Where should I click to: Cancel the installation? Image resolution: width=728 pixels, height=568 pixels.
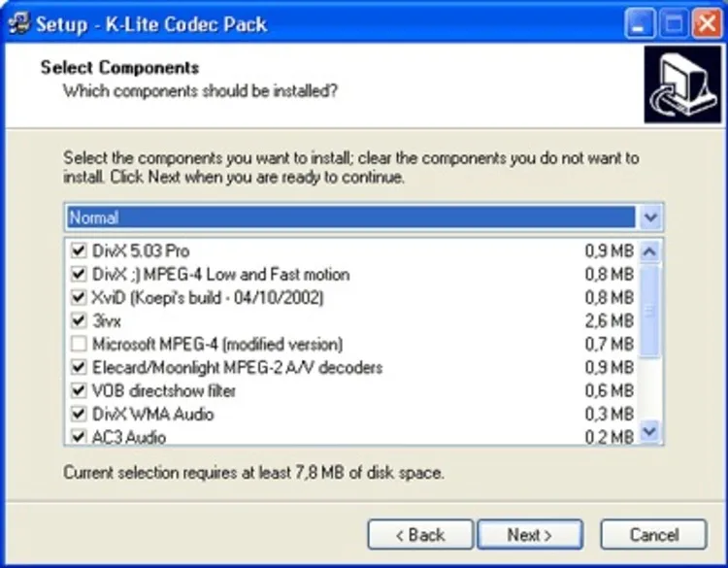coord(653,535)
